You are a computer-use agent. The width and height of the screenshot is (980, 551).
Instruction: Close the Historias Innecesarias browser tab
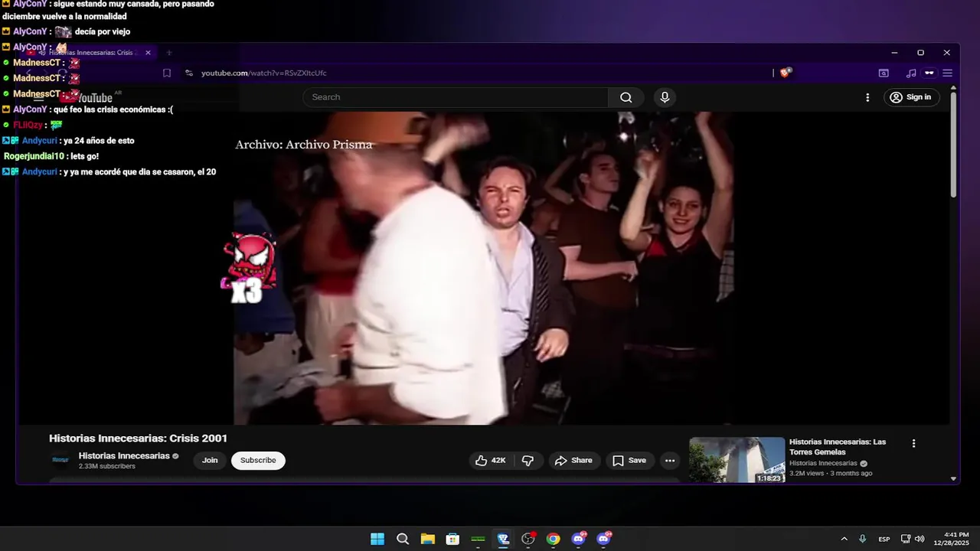(148, 53)
